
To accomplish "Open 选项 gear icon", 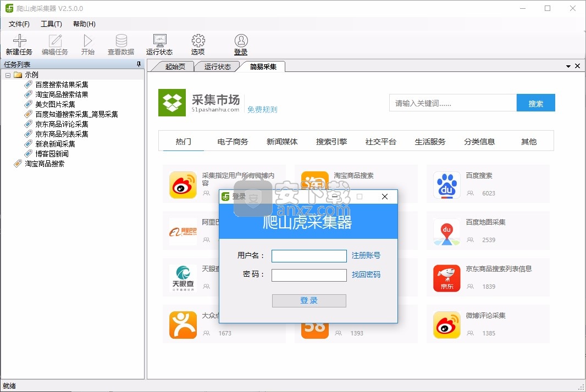I will 198,40.
